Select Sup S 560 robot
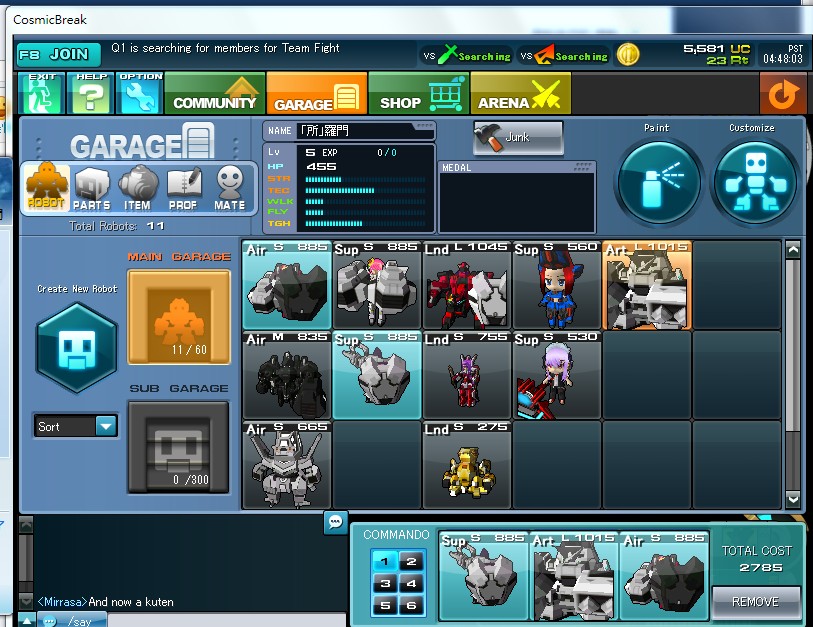 click(557, 285)
